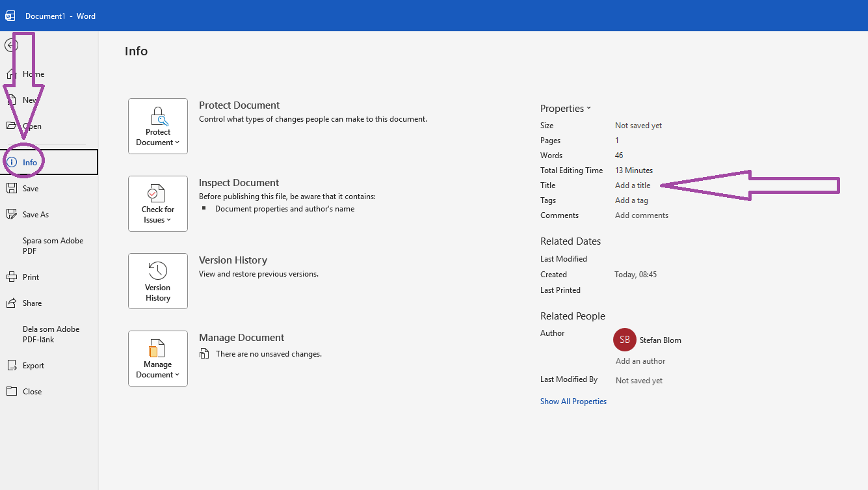The width and height of the screenshot is (868, 490).
Task: Click the Last Modified By value Not saved yet
Action: (639, 381)
